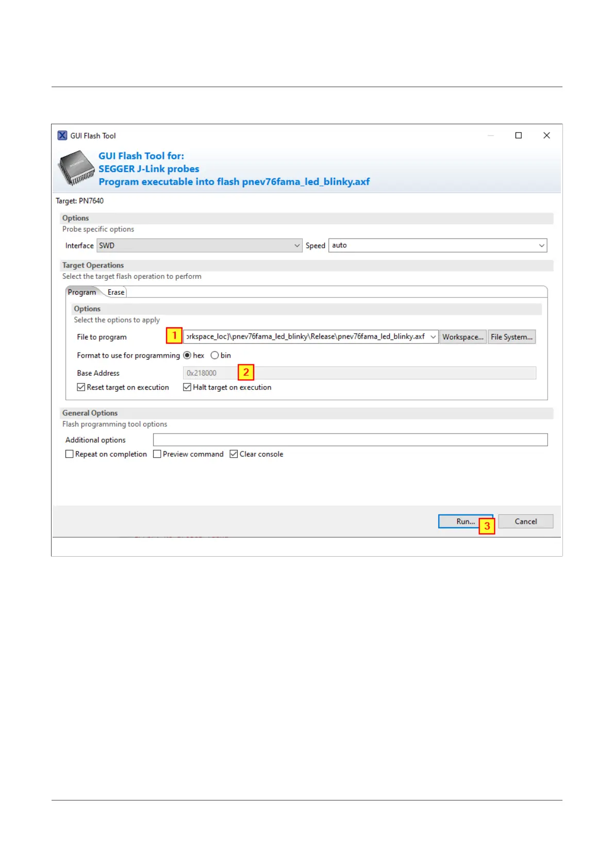614x868 pixels.
Task: Click the GUI Flash Tool for: heading
Action: [141, 156]
